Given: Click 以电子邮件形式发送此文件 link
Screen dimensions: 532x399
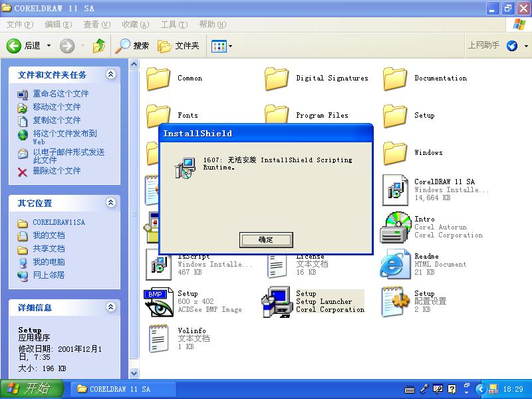Looking at the screenshot, I should point(68,156).
